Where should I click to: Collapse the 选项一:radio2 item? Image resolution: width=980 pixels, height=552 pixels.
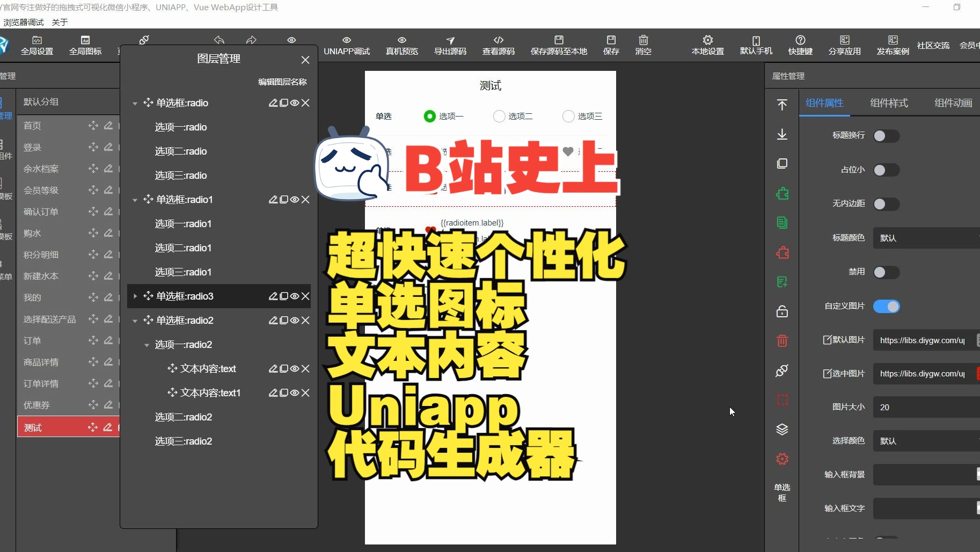click(x=147, y=345)
